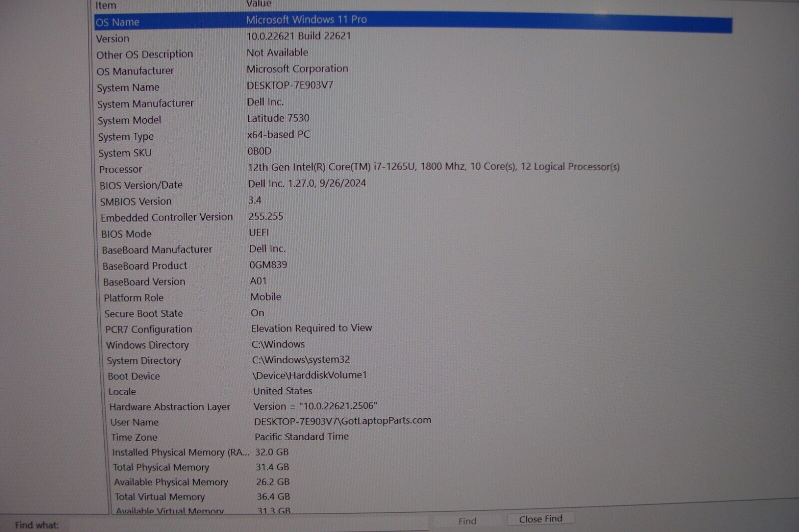This screenshot has width=799, height=532.
Task: Select the Version row label
Action: coord(112,38)
